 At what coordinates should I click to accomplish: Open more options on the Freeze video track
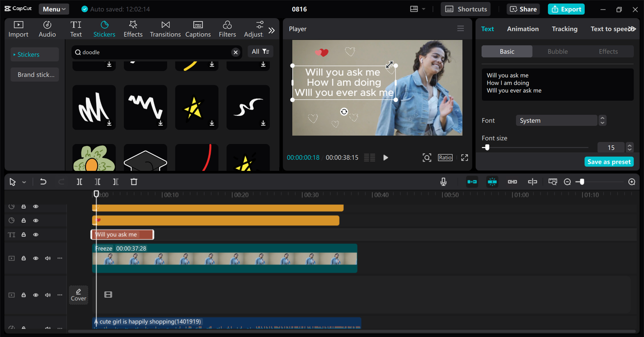point(60,258)
